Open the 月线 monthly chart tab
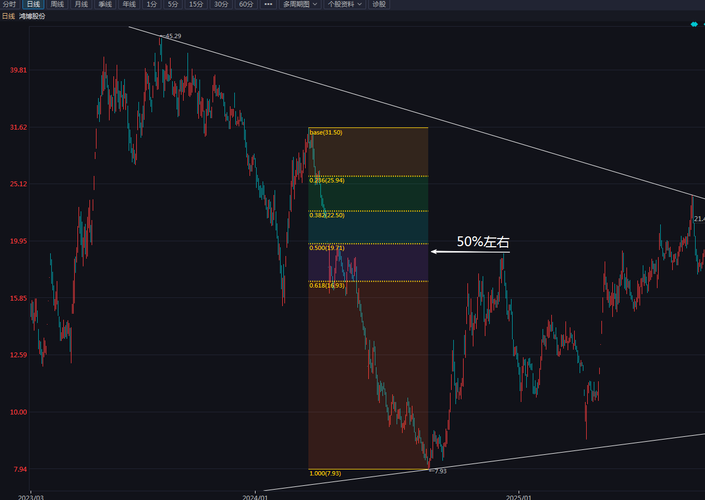Viewport: 705px width, 500px height. pyautogui.click(x=81, y=4)
